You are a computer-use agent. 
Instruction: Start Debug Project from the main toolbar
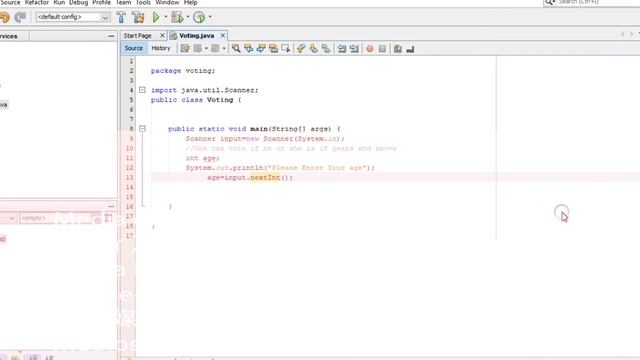pos(177,17)
